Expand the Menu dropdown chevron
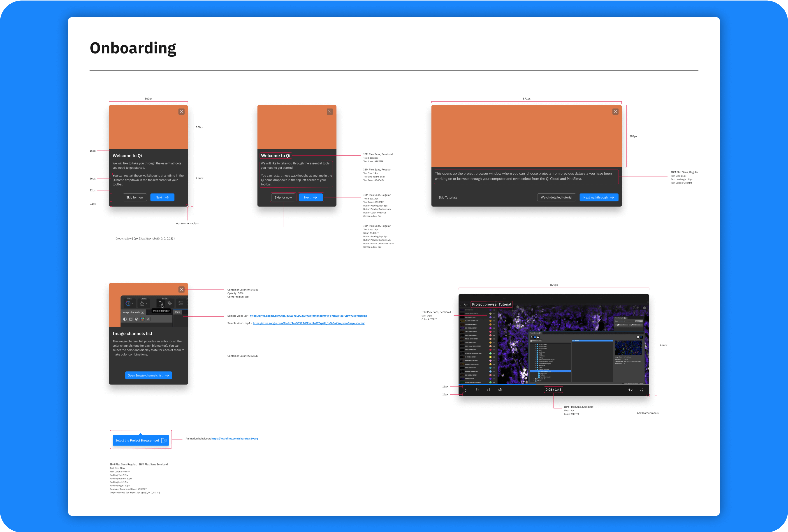This screenshot has width=788, height=532. pos(133,303)
